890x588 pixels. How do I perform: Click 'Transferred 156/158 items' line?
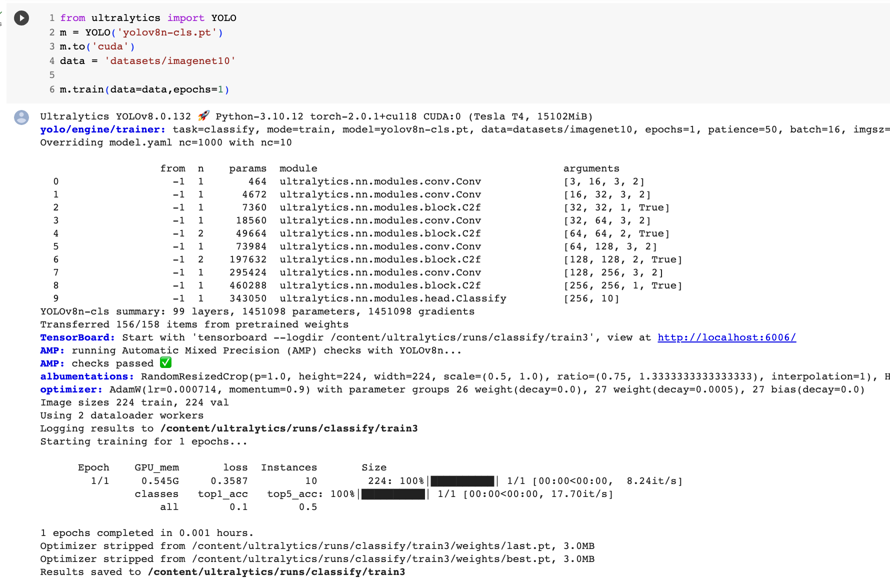pos(194,324)
